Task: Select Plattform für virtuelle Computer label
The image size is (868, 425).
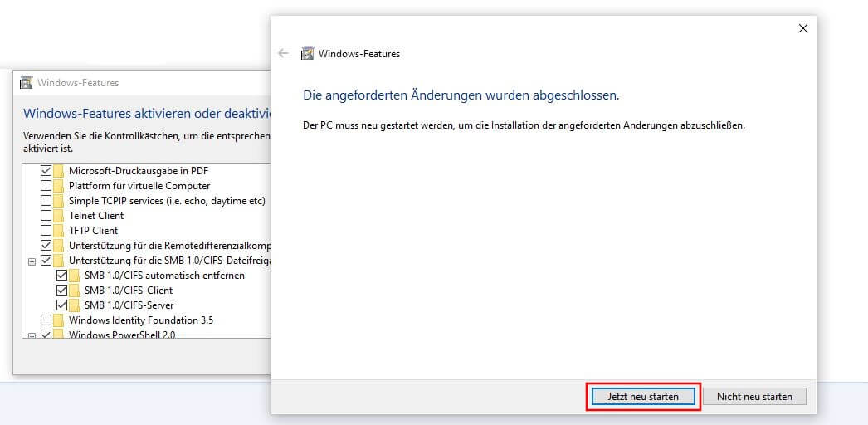Action: point(139,185)
